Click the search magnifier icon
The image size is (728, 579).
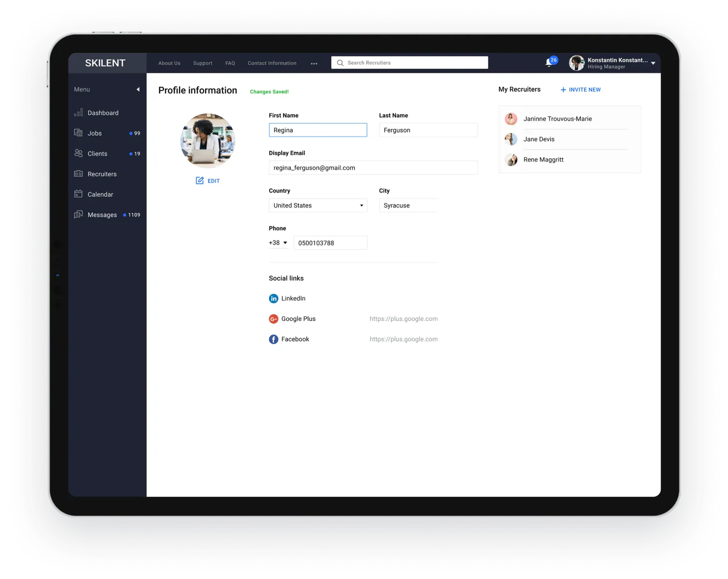[340, 63]
